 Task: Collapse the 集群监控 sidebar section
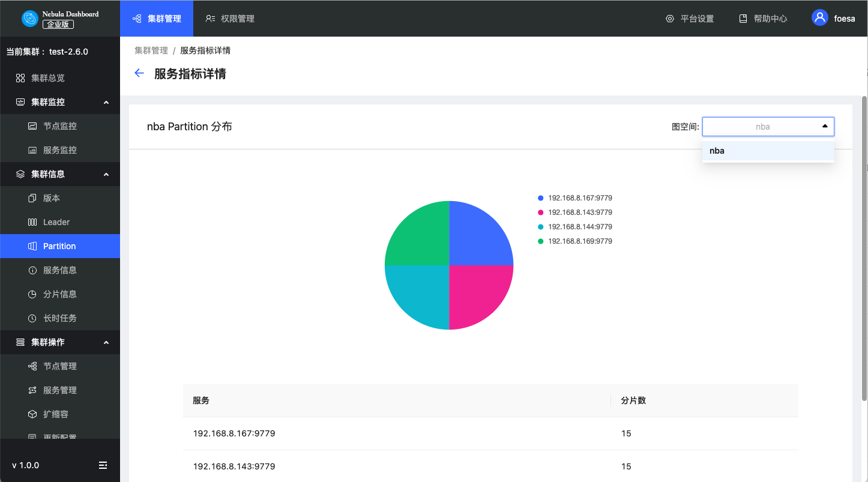(x=106, y=102)
